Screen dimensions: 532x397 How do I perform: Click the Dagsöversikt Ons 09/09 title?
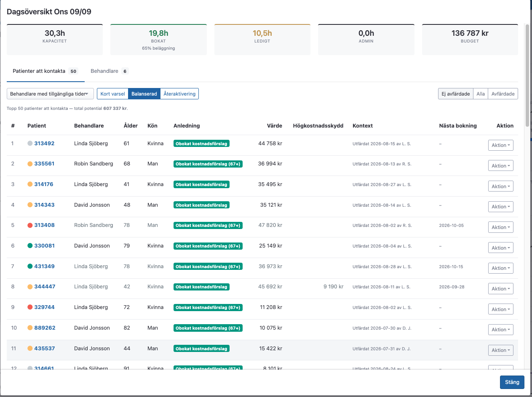click(x=49, y=12)
